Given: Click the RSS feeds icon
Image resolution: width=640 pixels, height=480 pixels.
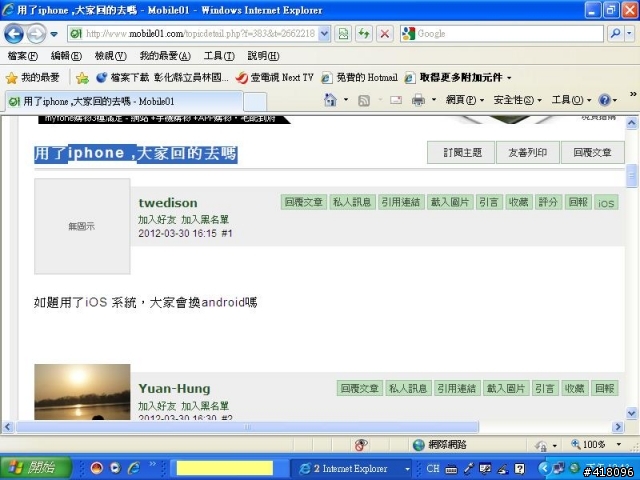Looking at the screenshot, I should (x=364, y=100).
